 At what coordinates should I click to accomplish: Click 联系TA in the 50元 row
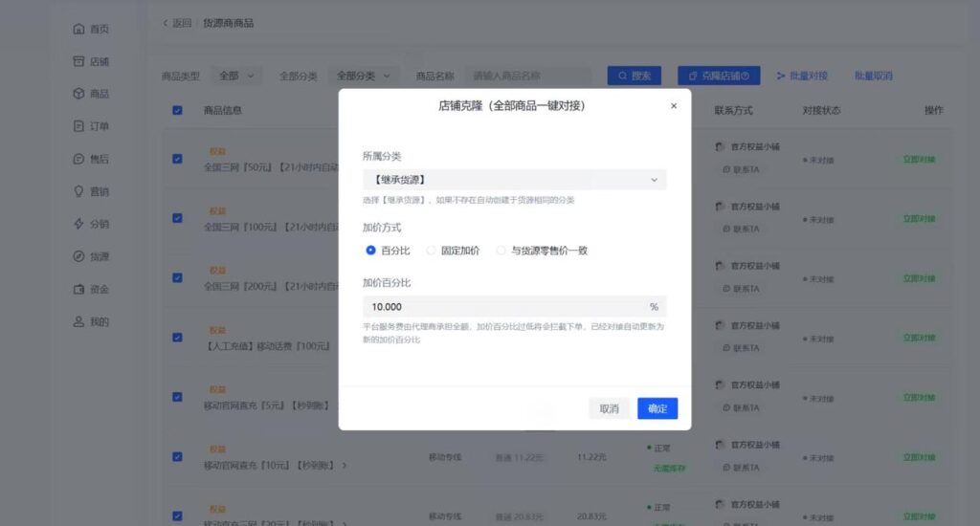(742, 169)
